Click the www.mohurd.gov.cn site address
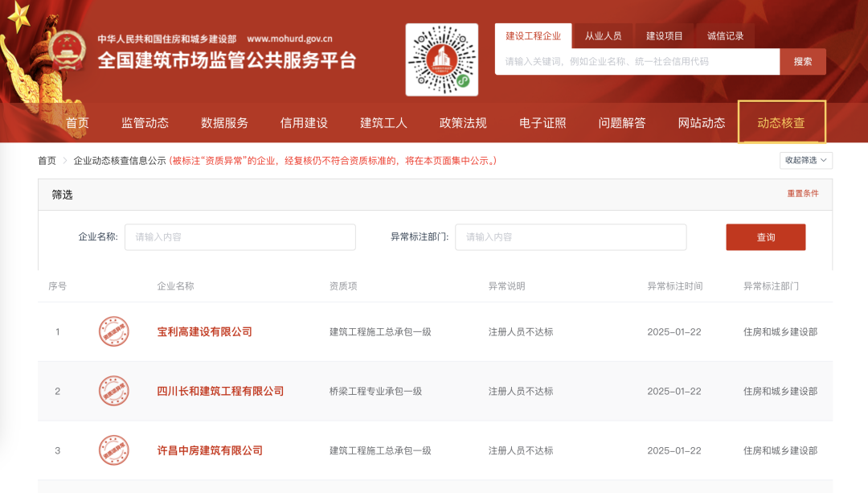868x493 pixels. click(x=289, y=39)
